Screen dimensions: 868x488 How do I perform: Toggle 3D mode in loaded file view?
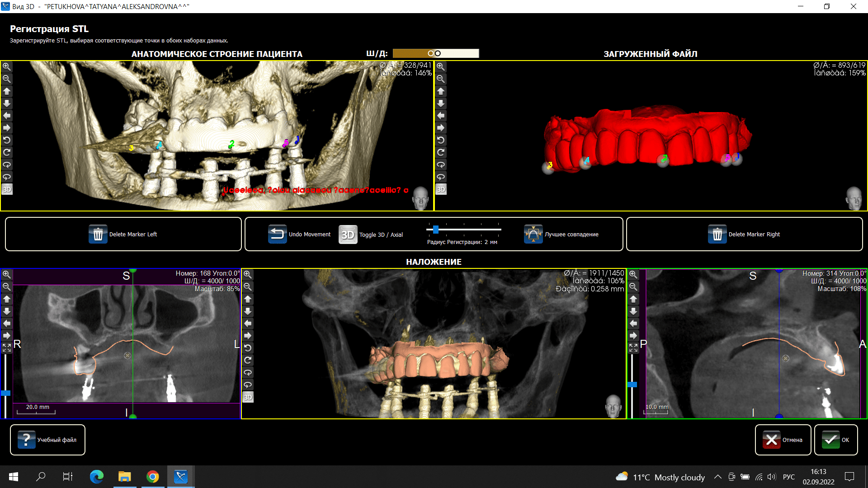441,189
